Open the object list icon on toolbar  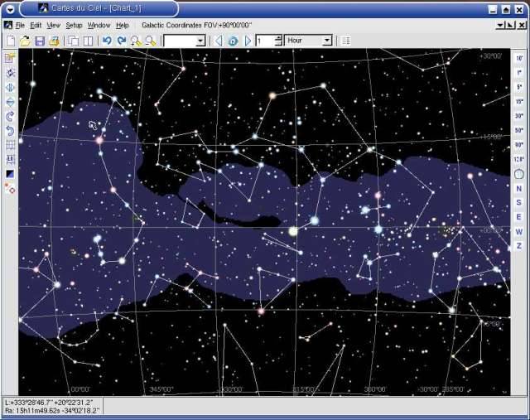click(346, 41)
